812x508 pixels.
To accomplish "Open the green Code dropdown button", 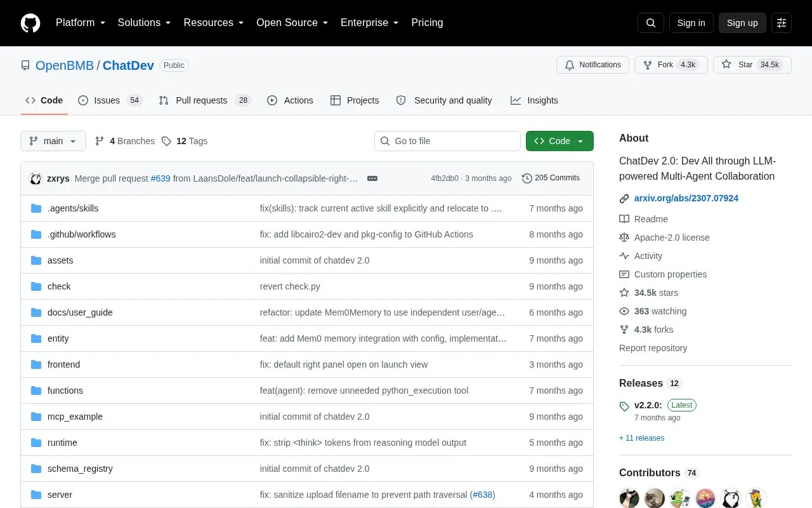I will tap(560, 141).
